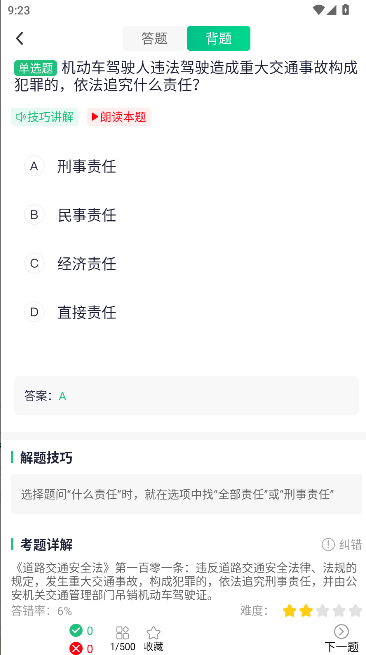
Task: Report an error via 纠错
Action: [342, 544]
